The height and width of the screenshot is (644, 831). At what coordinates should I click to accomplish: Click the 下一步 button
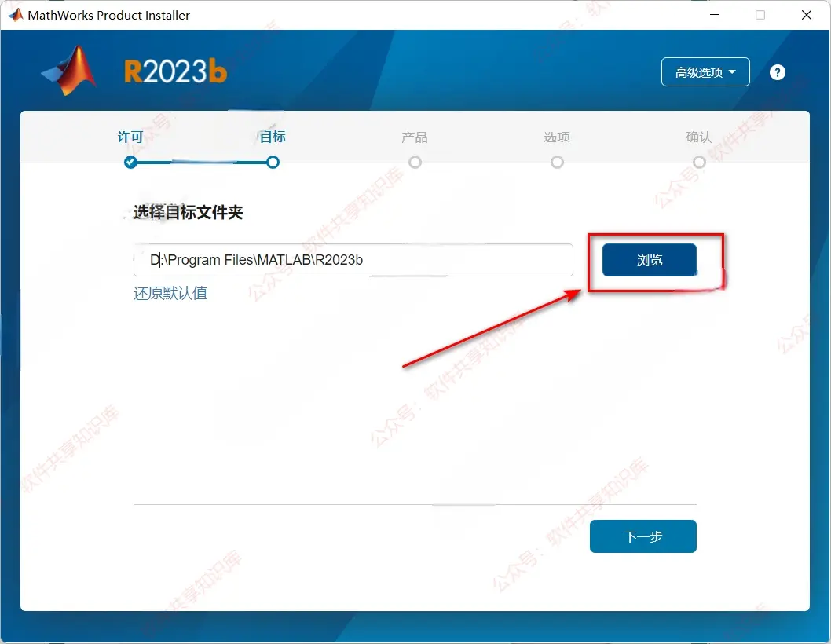tap(642, 536)
